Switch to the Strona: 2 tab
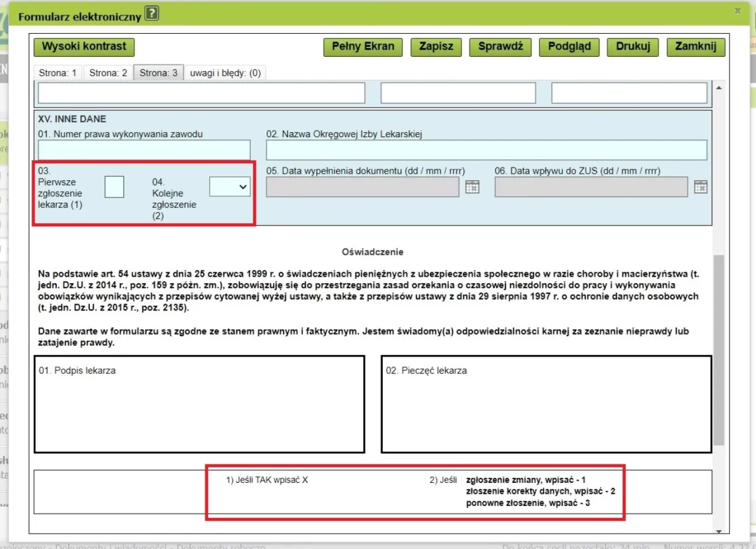This screenshot has width=756, height=549. point(108,72)
